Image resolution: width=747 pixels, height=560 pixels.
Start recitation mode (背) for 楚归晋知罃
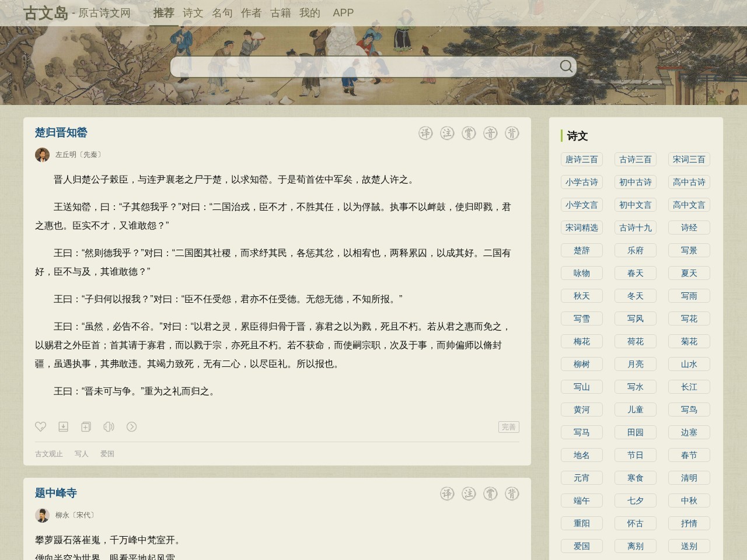tap(512, 134)
